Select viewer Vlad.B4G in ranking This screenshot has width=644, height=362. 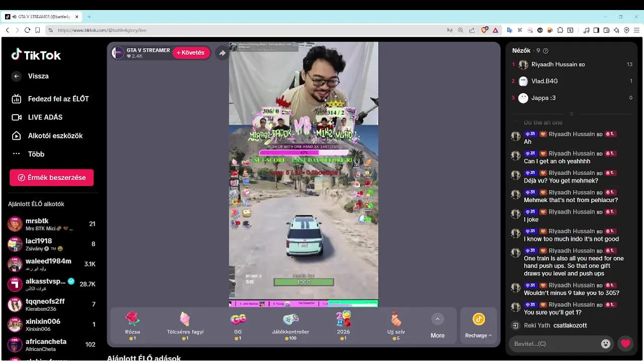point(572,81)
